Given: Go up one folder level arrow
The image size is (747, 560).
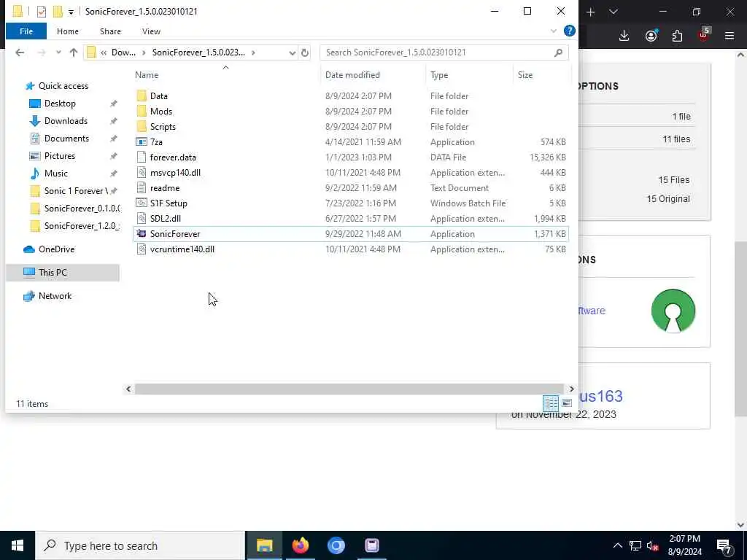Looking at the screenshot, I should [x=74, y=52].
